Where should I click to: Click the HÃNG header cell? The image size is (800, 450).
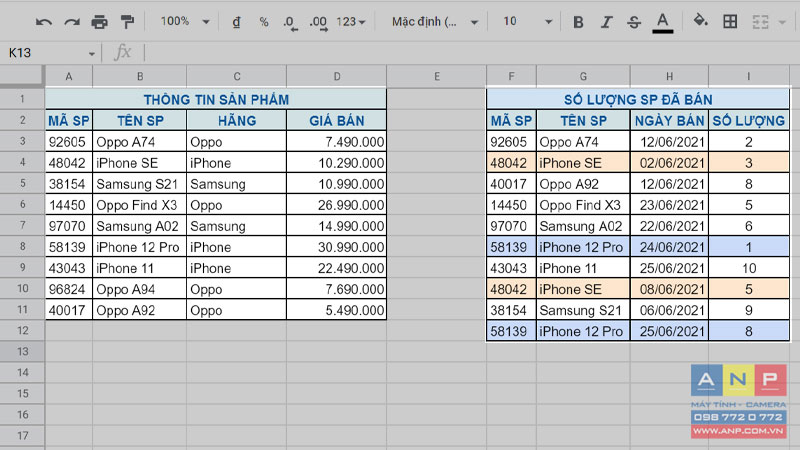click(x=237, y=120)
